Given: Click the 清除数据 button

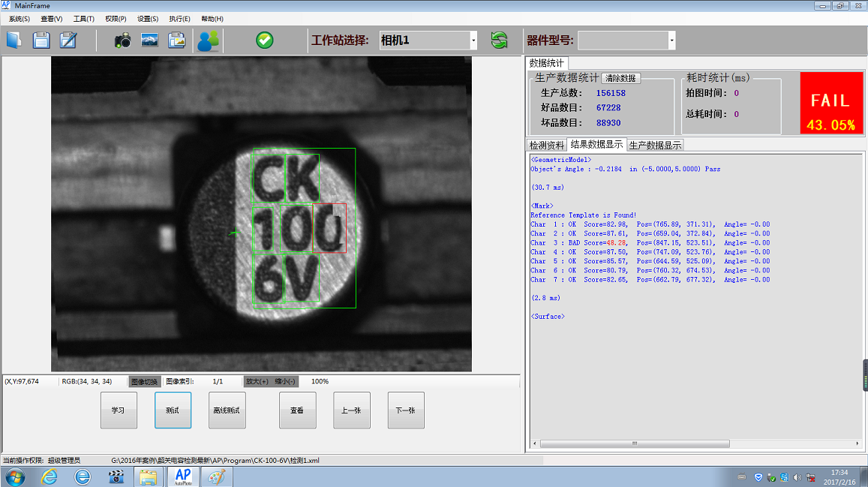Looking at the screenshot, I should (x=620, y=79).
